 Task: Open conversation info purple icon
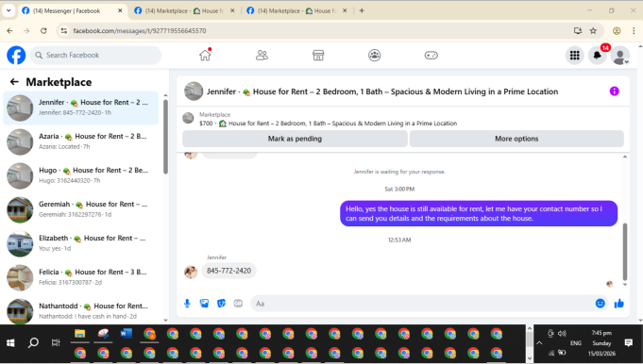[x=614, y=91]
